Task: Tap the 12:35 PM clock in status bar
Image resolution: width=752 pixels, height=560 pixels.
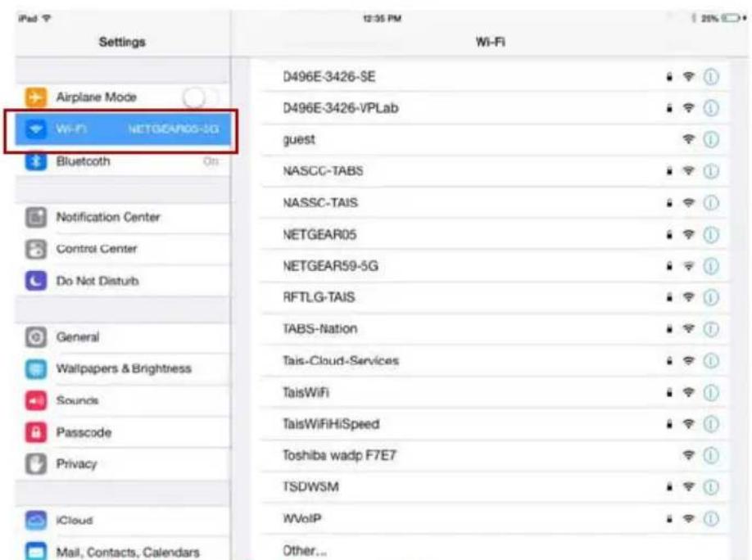Action: point(383,19)
